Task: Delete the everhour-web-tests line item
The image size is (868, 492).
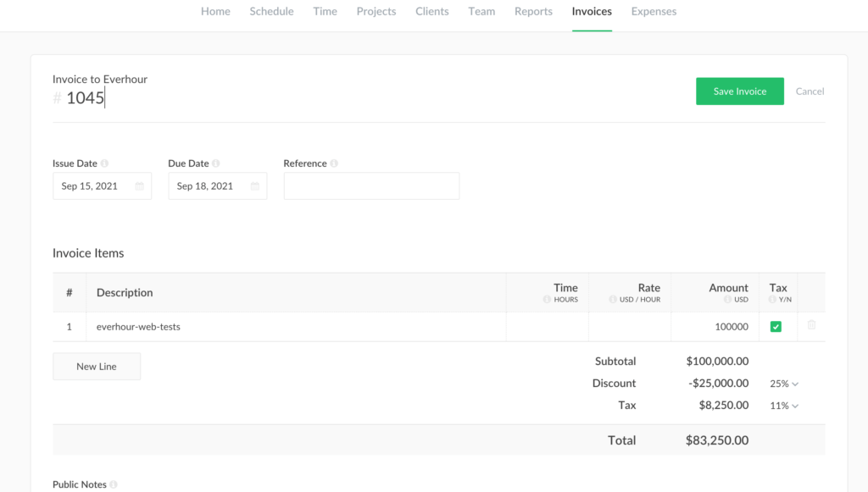Action: (811, 326)
